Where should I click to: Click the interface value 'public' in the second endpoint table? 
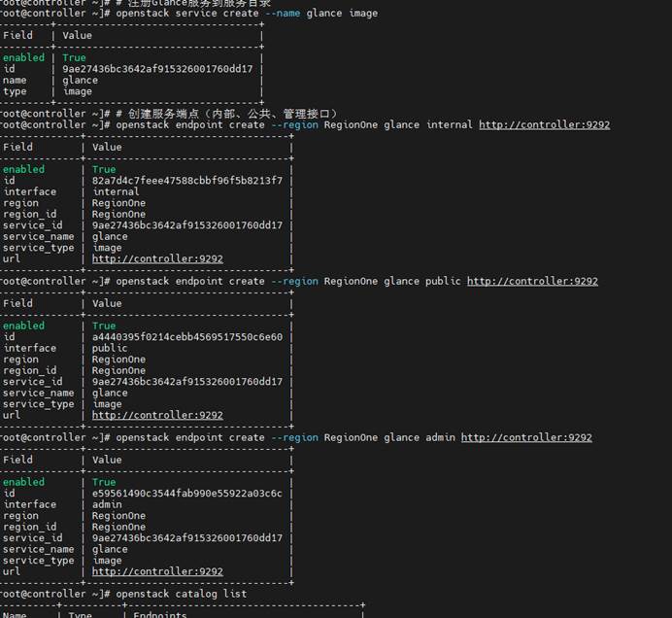pos(110,348)
